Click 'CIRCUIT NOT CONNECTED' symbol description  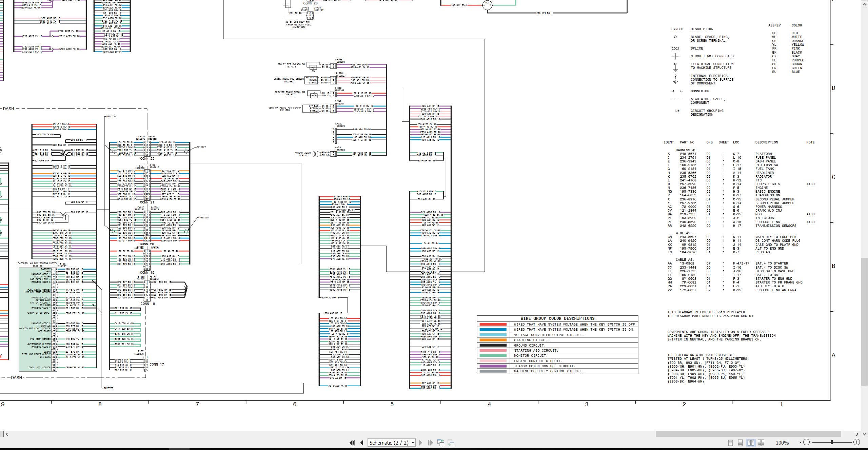point(712,56)
